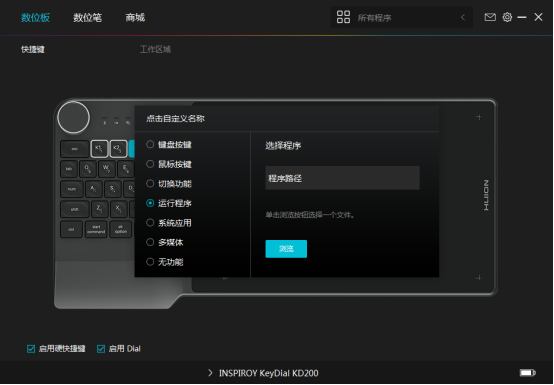This screenshot has height=385, width=554.
Task: Select the E key on the keydial
Action: pyautogui.click(x=126, y=169)
